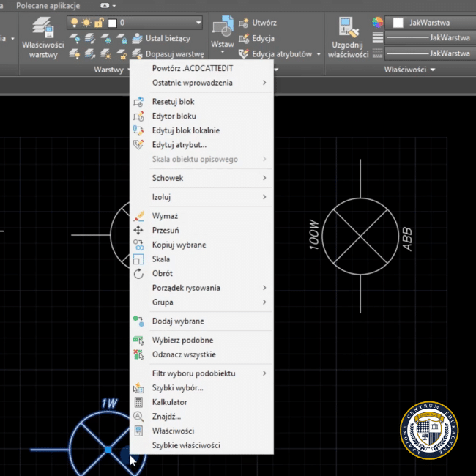Choose Skala entry in context menu
Screen dimensions: 476x476
click(202, 259)
